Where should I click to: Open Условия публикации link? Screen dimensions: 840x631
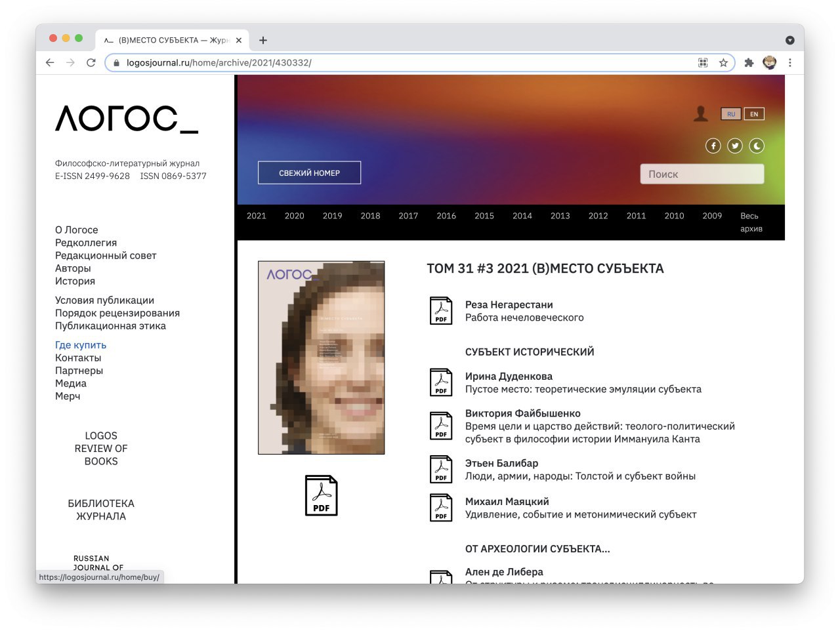point(105,300)
